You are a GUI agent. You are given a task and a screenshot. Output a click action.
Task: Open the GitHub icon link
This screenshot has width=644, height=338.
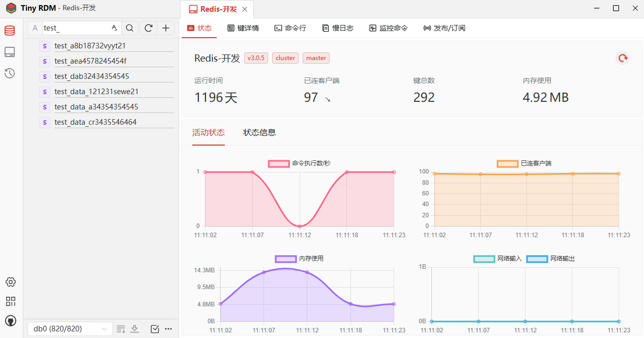[x=10, y=321]
